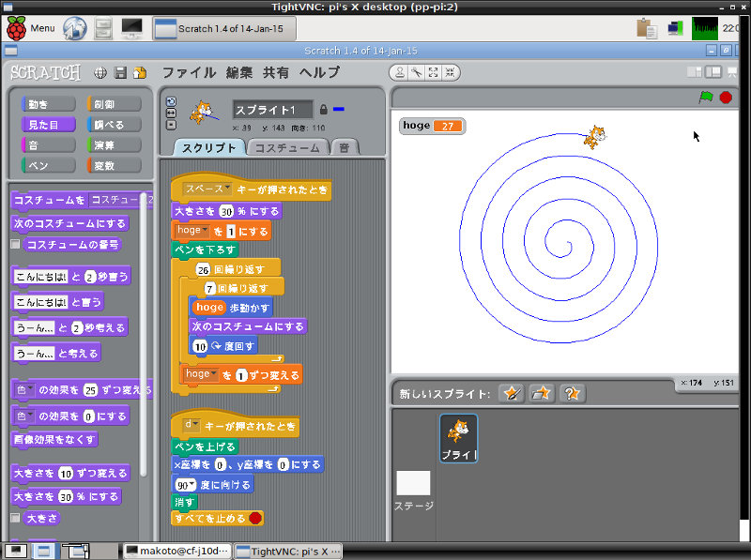Show the ペン block category
Viewport: 751px width, 560px height.
(x=49, y=166)
